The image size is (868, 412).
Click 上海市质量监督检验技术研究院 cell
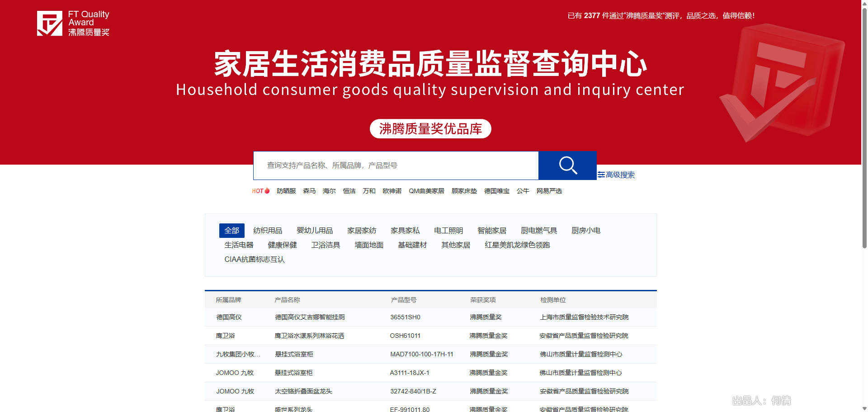click(584, 317)
